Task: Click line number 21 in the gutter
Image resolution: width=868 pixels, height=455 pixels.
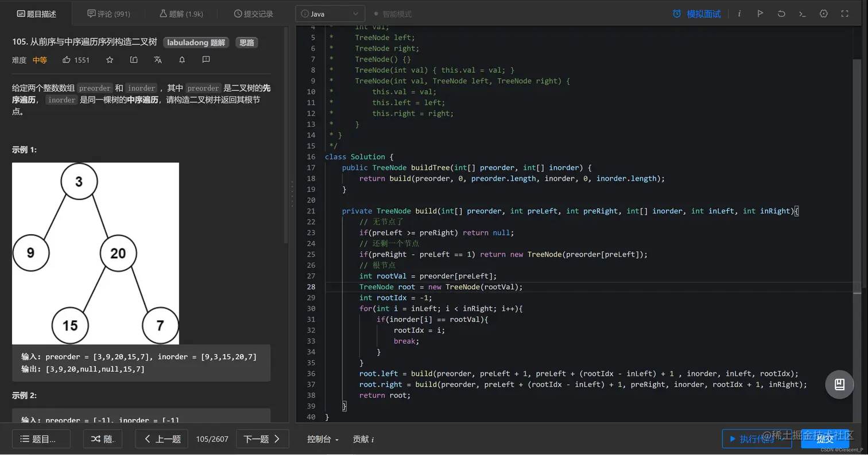Action: [x=311, y=211]
